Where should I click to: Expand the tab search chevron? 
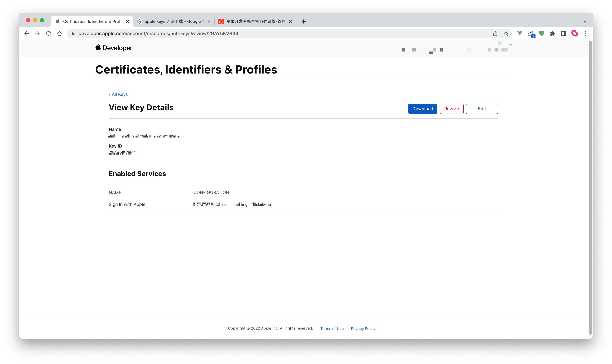coord(585,22)
